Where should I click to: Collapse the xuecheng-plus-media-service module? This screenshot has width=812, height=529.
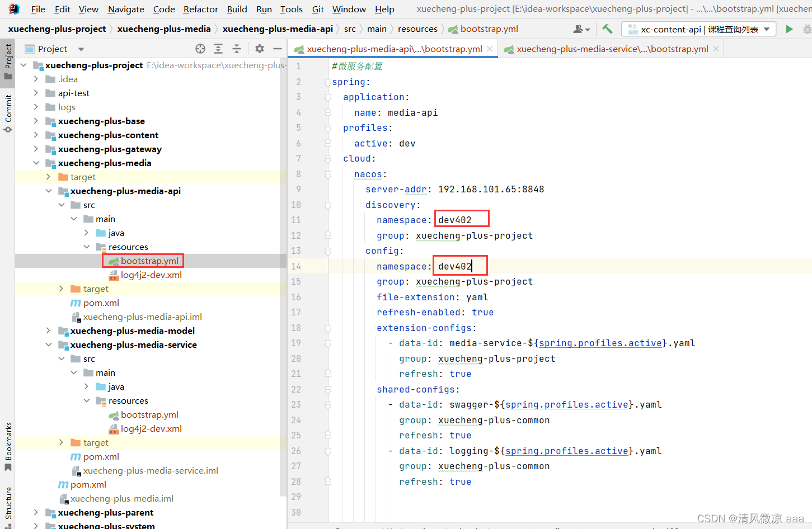[x=49, y=344]
